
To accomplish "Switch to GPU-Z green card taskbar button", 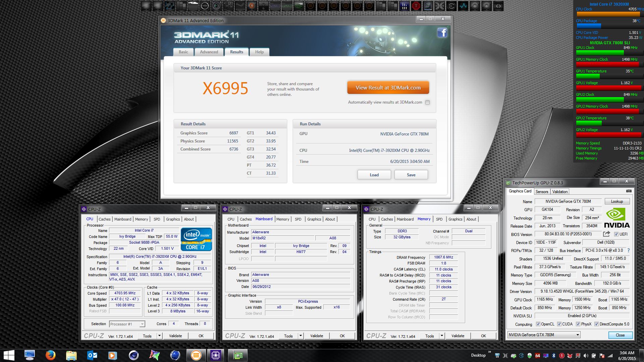I will (238, 355).
